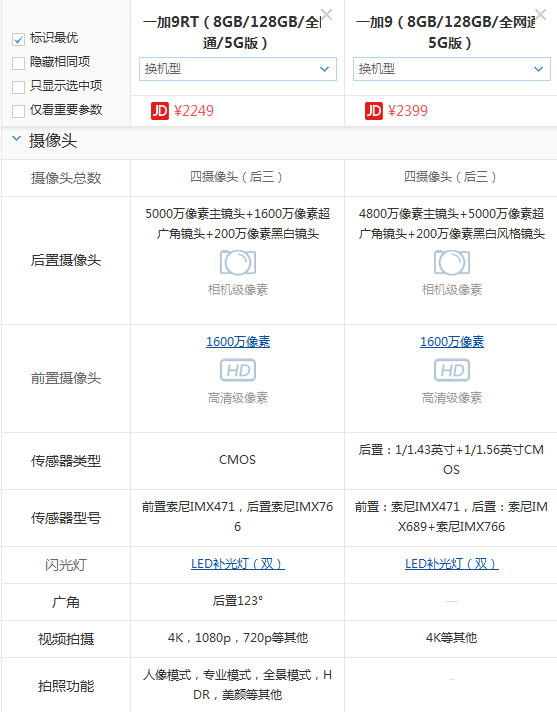Select the 传感器型号 row label
The width and height of the screenshot is (557, 712).
(x=66, y=518)
